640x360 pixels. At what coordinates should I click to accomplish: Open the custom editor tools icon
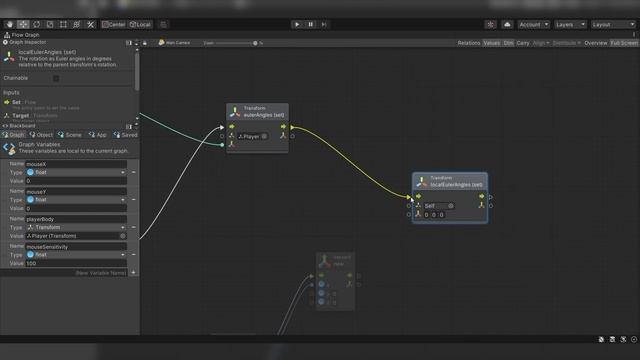point(90,24)
